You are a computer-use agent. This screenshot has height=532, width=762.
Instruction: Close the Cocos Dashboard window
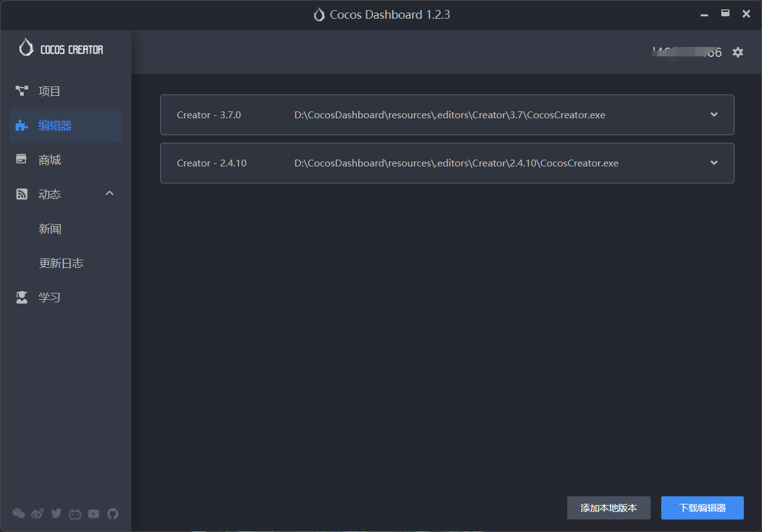point(746,14)
